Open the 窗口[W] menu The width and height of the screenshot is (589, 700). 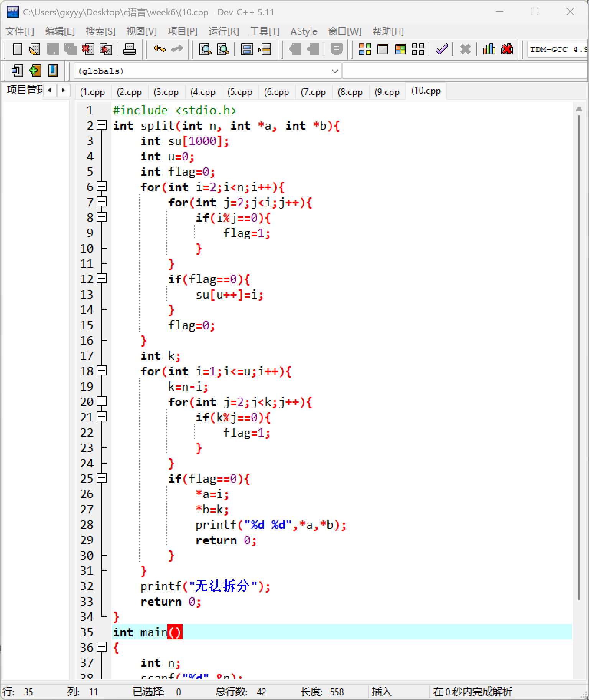pos(345,31)
